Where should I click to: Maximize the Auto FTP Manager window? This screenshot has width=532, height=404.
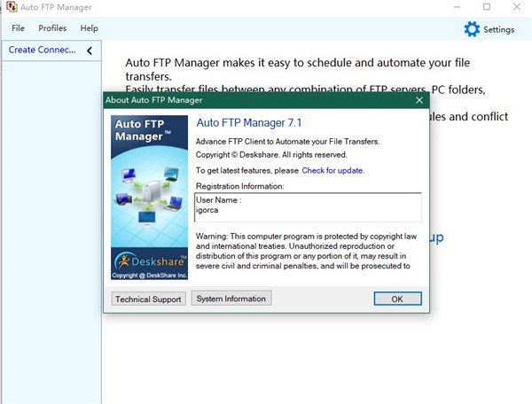[x=487, y=7]
